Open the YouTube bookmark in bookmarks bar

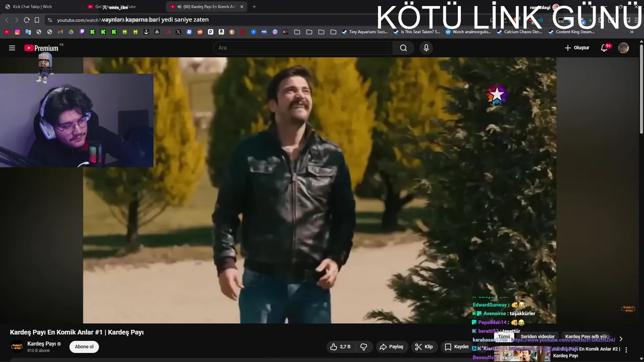(7, 32)
